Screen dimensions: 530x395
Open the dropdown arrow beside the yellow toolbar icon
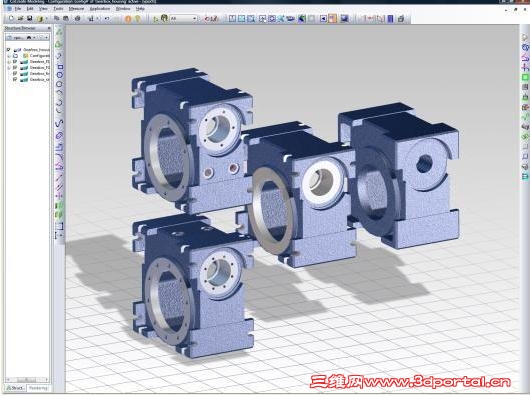click(x=46, y=19)
